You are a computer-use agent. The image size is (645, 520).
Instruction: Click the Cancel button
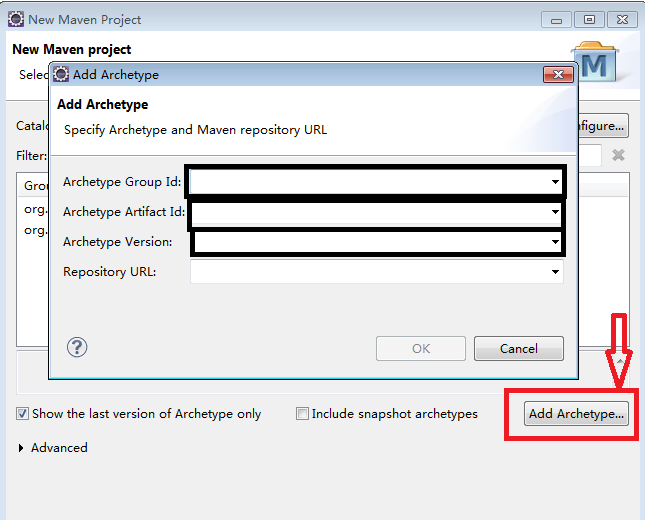(518, 348)
